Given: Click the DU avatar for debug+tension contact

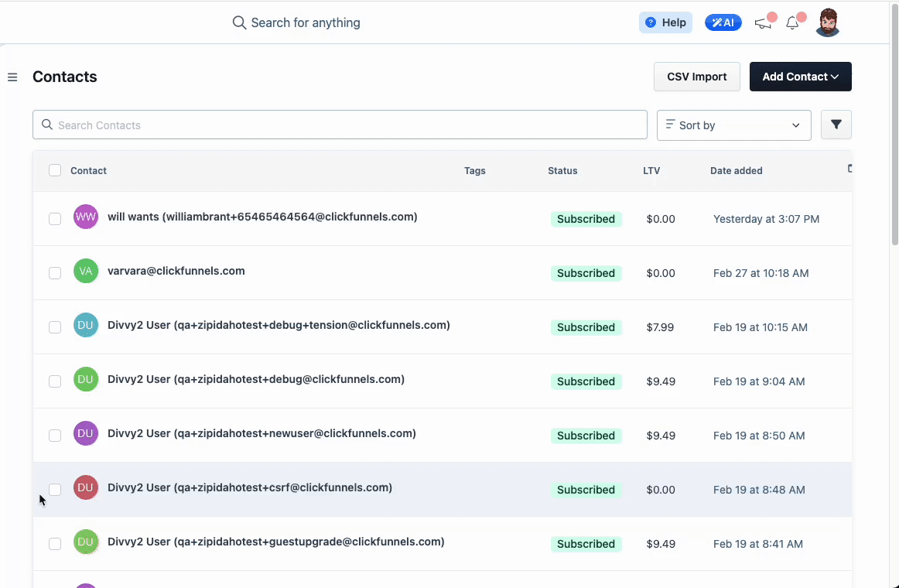Looking at the screenshot, I should click(85, 325).
